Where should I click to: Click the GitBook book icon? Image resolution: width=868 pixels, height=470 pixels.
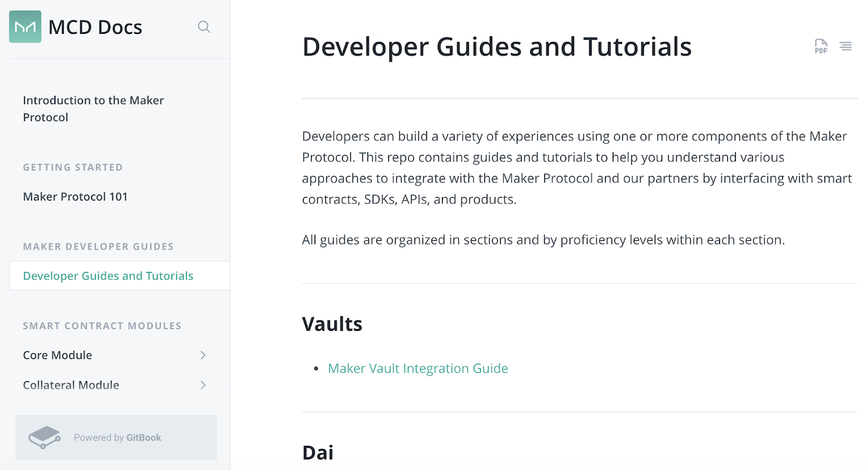click(44, 437)
